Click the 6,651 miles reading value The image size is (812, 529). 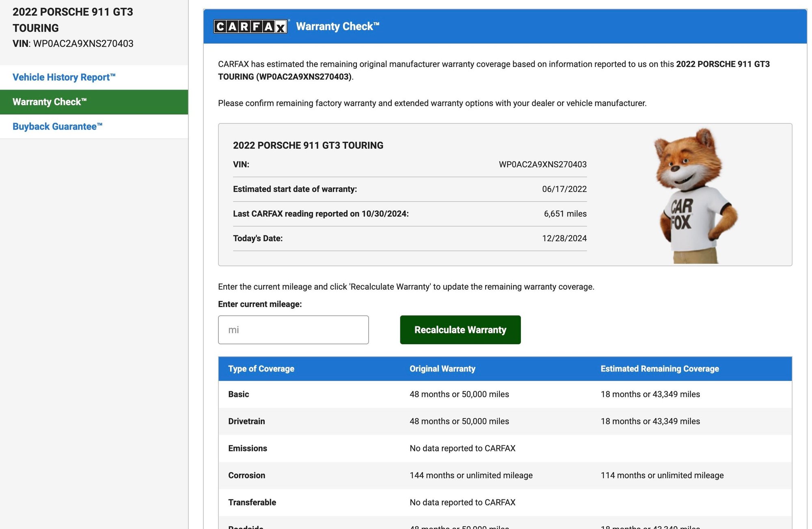coord(565,214)
